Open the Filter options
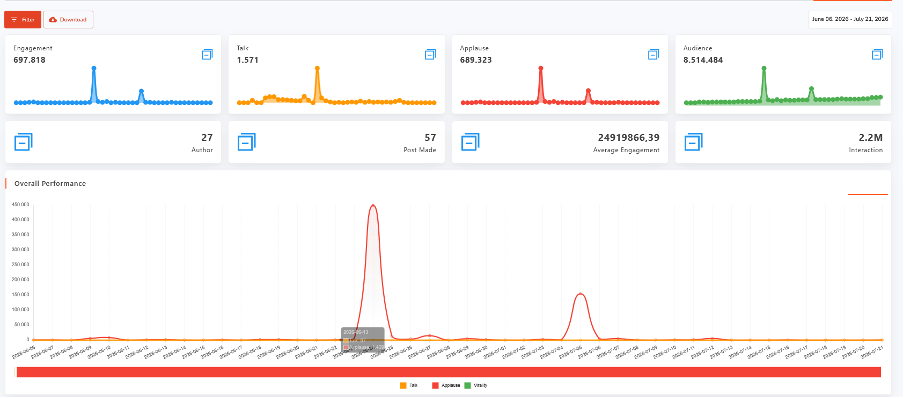The width and height of the screenshot is (904, 398). point(22,20)
